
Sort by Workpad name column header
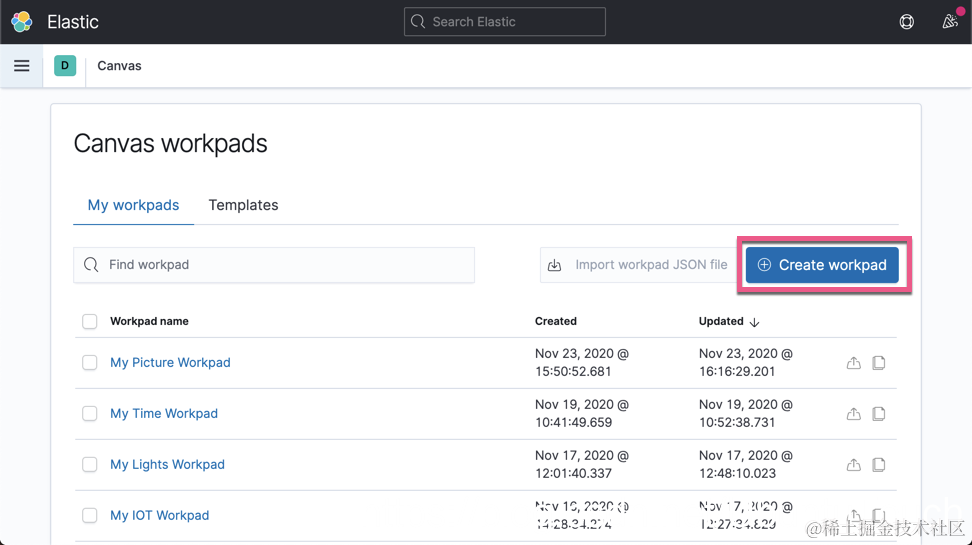point(149,321)
